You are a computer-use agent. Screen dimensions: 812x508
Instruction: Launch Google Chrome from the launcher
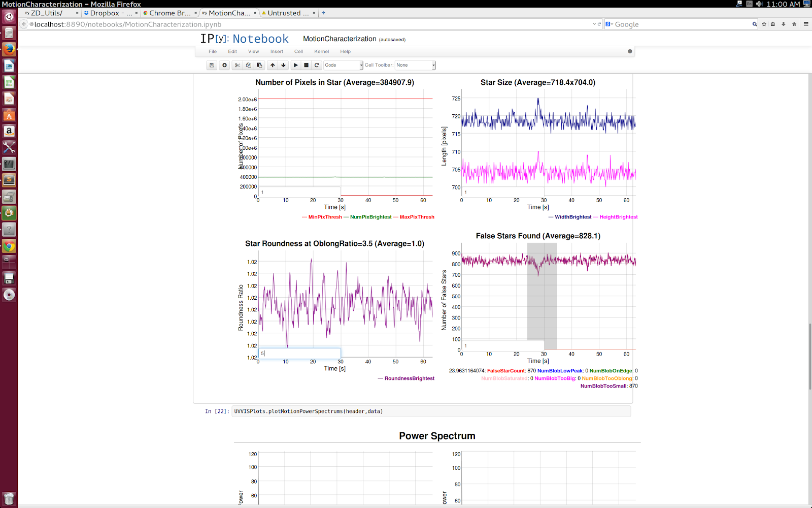(9, 246)
